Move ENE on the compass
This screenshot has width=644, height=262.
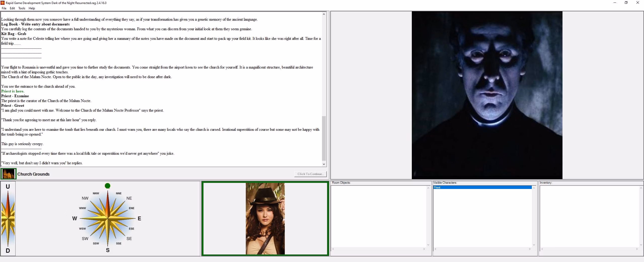pyautogui.click(x=132, y=208)
